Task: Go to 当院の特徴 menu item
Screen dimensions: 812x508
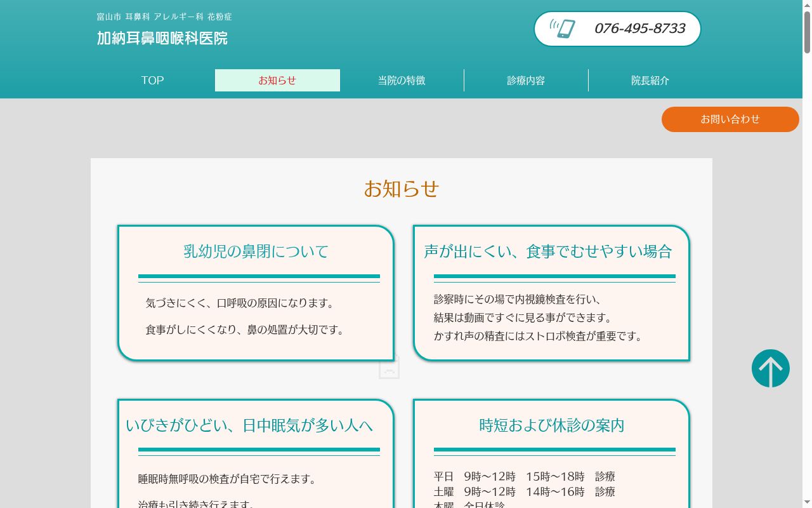Action: coord(402,81)
